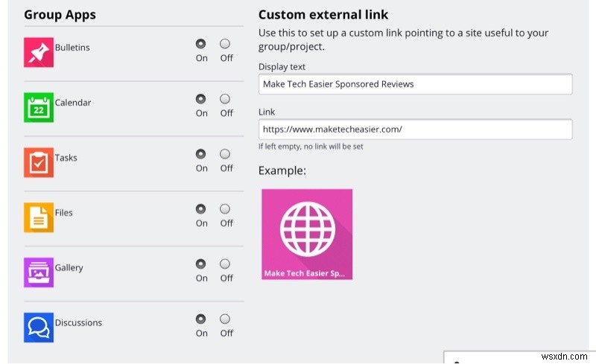The image size is (596, 364).
Task: Click the Bulletins label text
Action: (72, 48)
